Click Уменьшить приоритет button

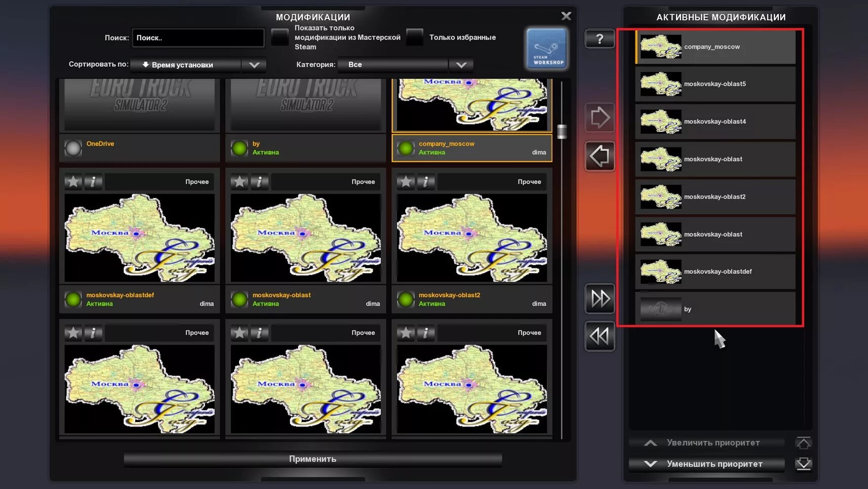[x=707, y=464]
